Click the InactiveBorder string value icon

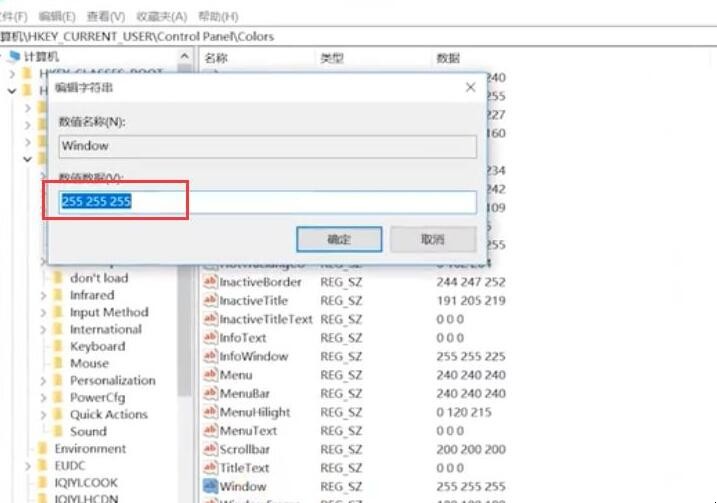(210, 282)
